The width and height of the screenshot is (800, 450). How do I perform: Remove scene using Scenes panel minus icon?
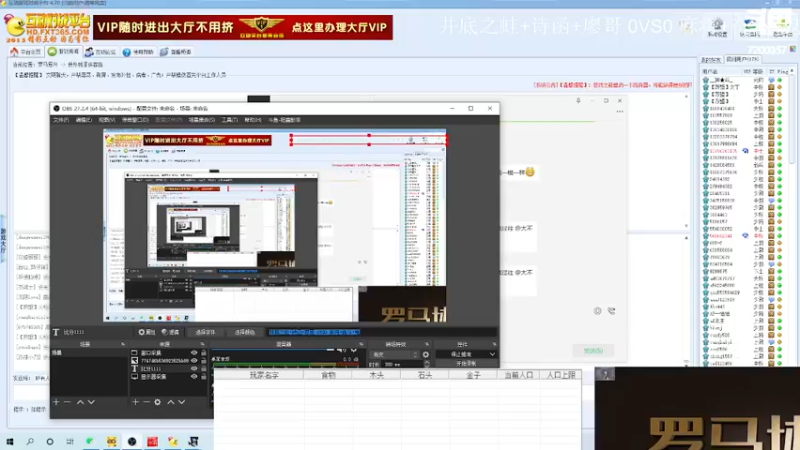67,402
